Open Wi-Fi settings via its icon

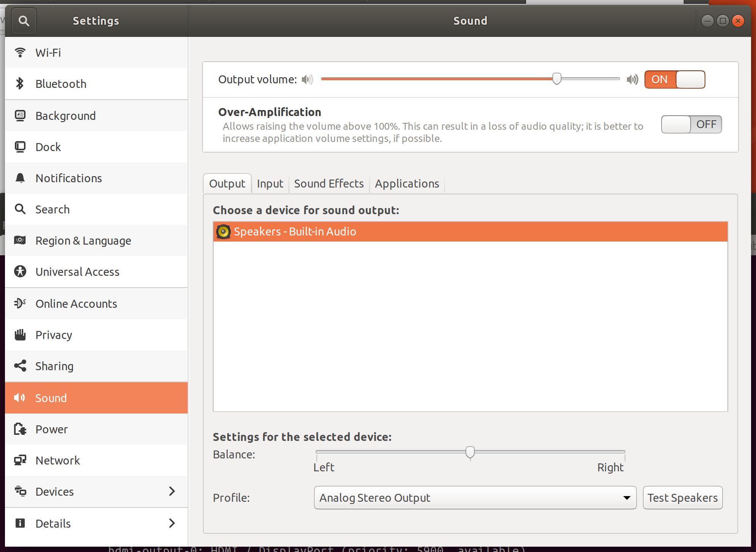20,52
